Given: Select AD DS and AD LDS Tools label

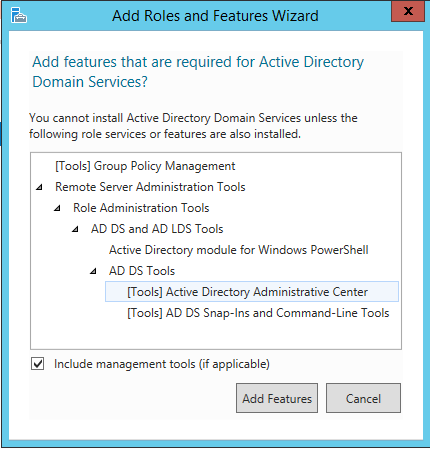Looking at the screenshot, I should (x=157, y=229).
